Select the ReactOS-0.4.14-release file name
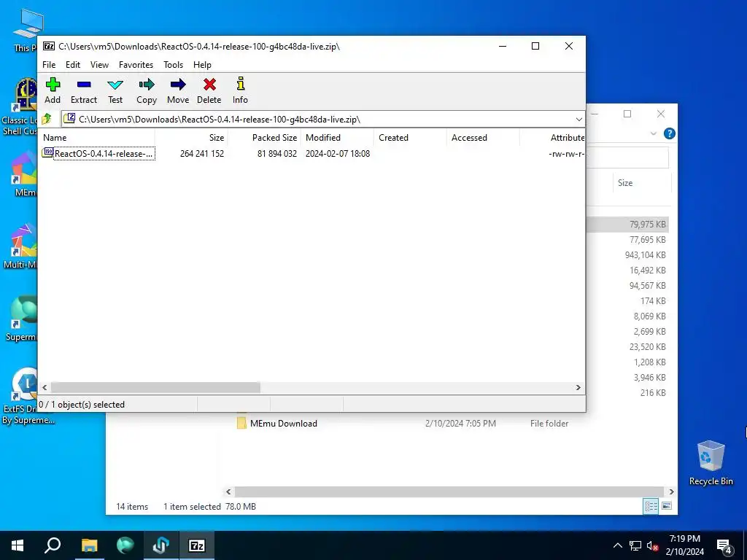Image resolution: width=747 pixels, height=560 pixels. point(104,154)
